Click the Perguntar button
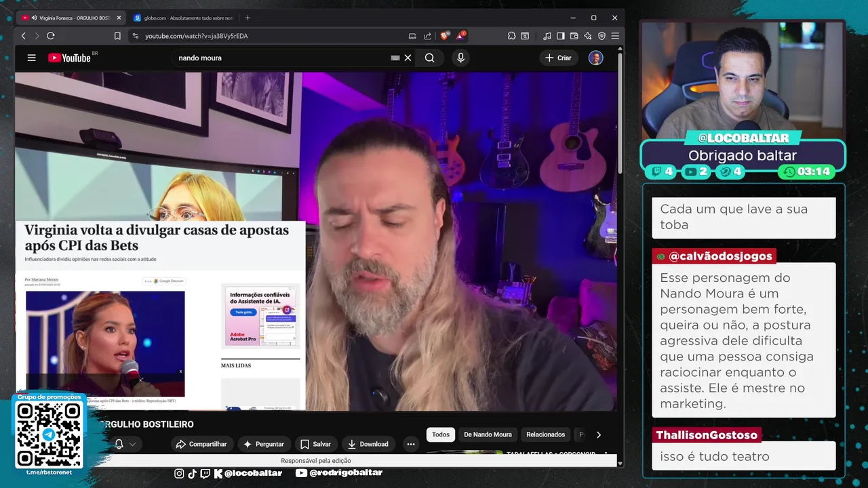Image resolution: width=868 pixels, height=488 pixels. coord(264,444)
